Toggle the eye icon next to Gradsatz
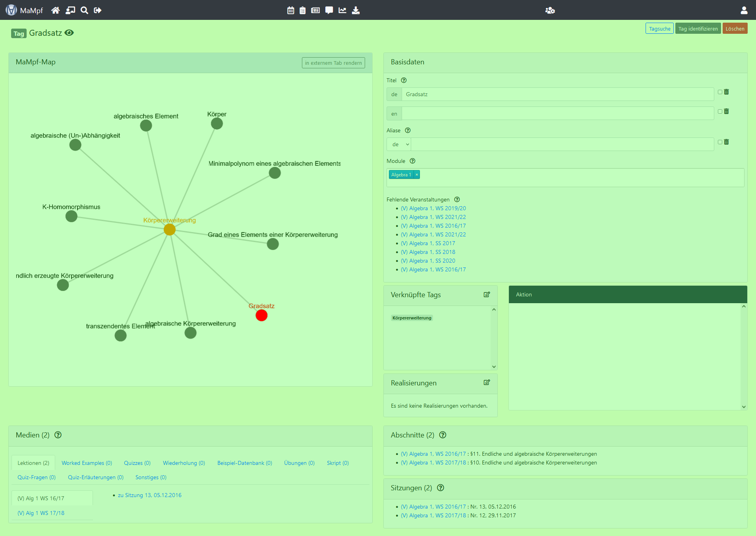 [69, 33]
